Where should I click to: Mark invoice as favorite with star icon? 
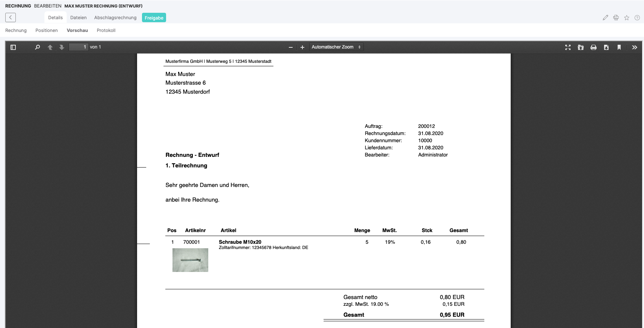coord(627,18)
